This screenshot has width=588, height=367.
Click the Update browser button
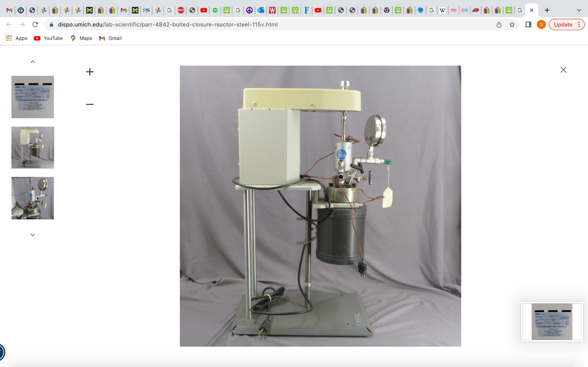click(x=563, y=24)
